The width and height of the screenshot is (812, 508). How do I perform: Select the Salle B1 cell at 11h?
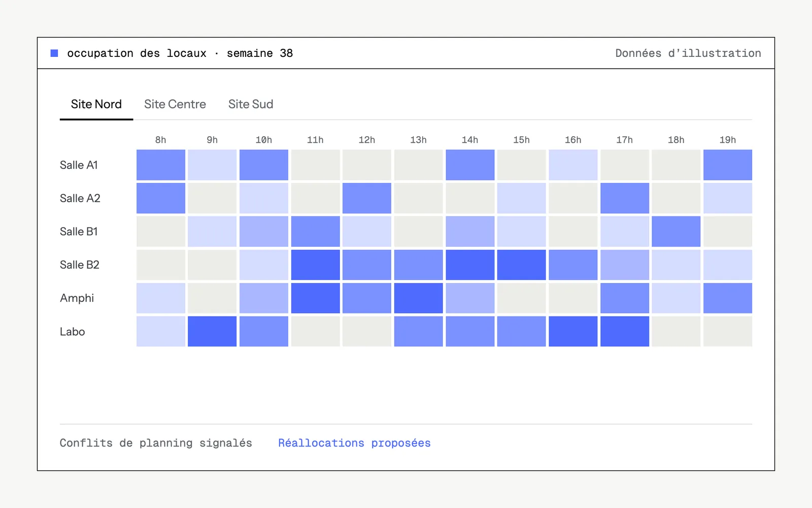[315, 231]
